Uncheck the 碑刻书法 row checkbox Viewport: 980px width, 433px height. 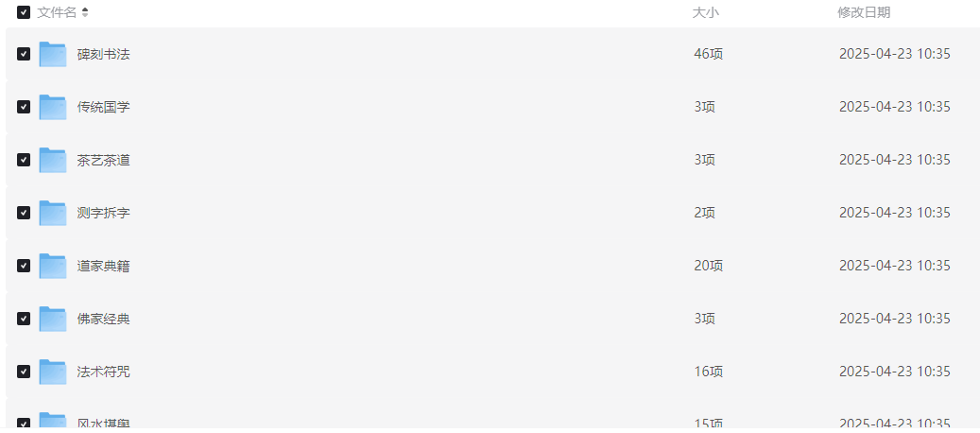click(x=24, y=55)
